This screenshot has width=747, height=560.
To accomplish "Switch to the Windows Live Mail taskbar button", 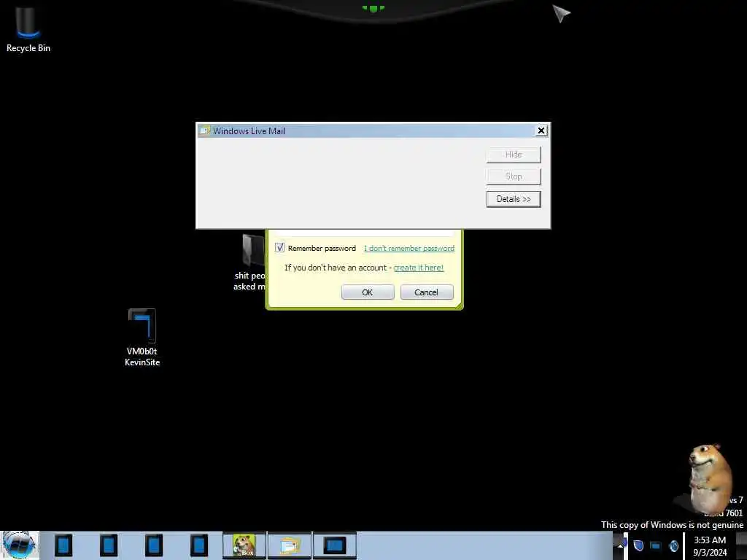I will tap(289, 545).
